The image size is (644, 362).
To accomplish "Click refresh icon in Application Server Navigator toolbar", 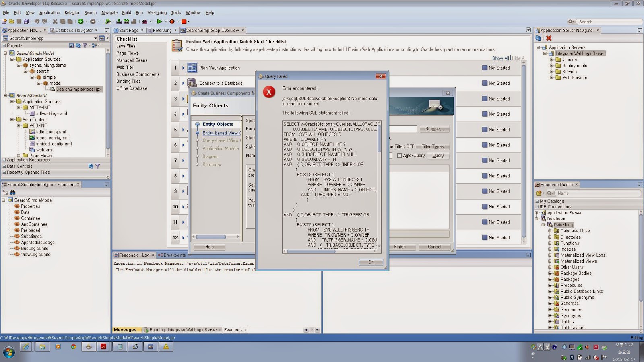I will tap(539, 38).
